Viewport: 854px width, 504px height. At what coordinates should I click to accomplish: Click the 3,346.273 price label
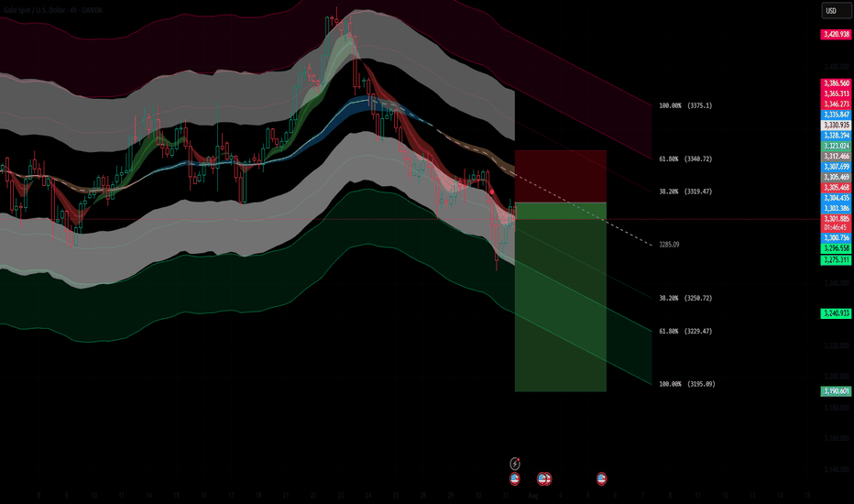coord(836,104)
